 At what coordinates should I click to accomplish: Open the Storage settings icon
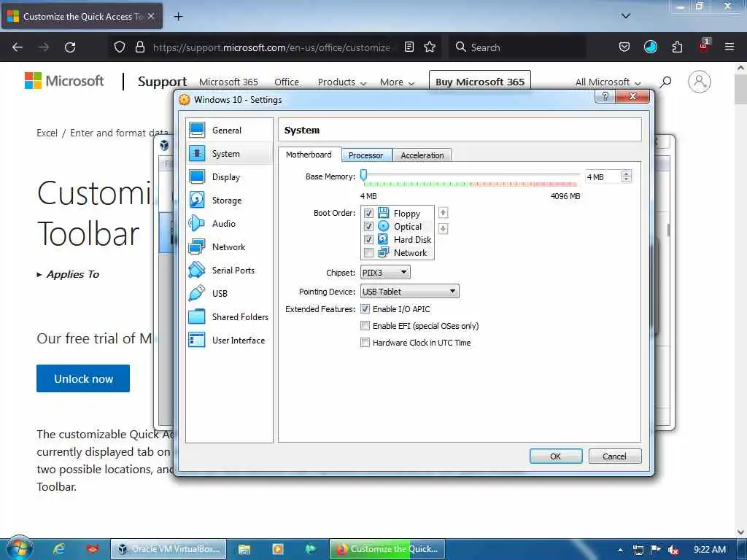[197, 200]
